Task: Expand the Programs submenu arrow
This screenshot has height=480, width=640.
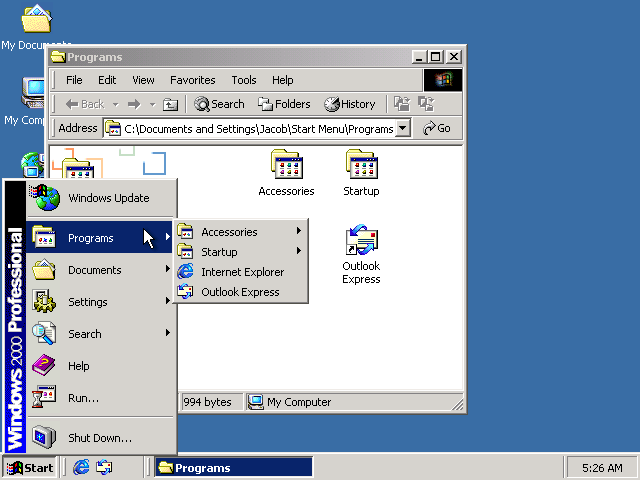Action: tap(167, 237)
